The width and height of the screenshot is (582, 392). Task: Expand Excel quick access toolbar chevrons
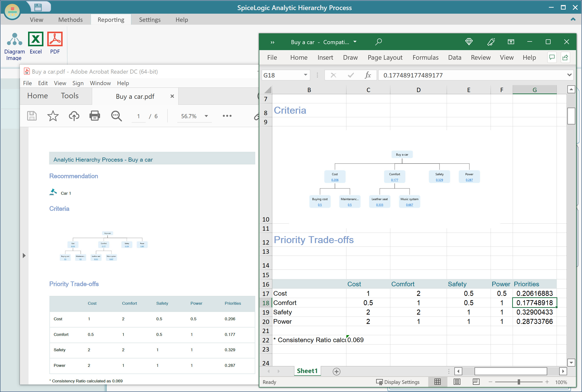pos(273,42)
